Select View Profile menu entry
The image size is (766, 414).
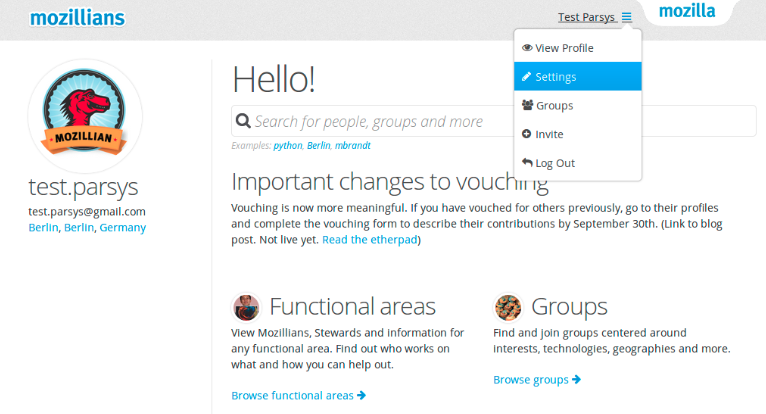577,48
